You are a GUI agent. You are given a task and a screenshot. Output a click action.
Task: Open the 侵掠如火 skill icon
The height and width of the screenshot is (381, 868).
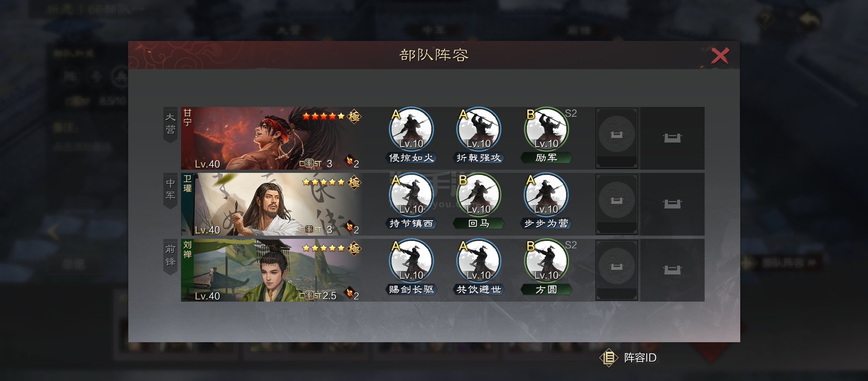[x=411, y=129]
